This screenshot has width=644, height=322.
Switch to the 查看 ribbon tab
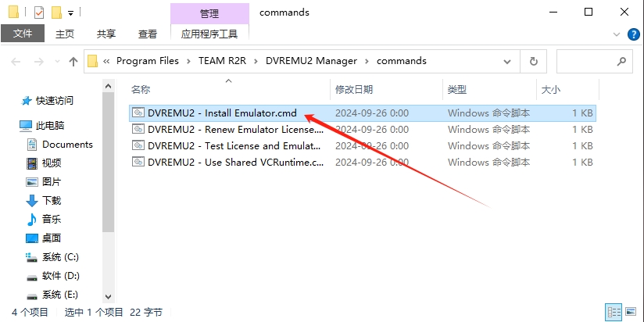[148, 34]
